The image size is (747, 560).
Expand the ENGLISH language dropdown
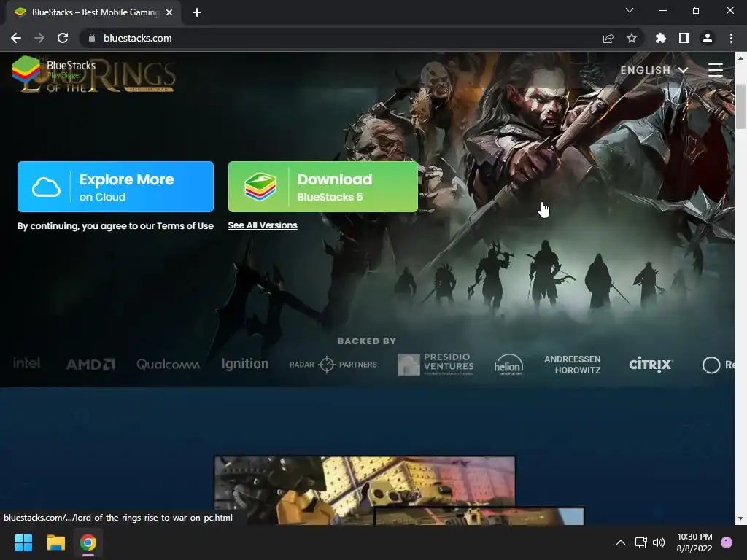pos(654,70)
